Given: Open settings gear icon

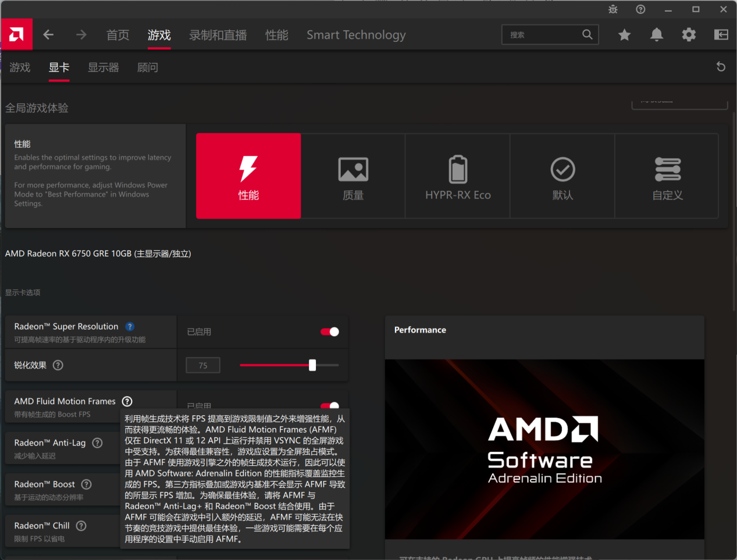Looking at the screenshot, I should [x=689, y=35].
